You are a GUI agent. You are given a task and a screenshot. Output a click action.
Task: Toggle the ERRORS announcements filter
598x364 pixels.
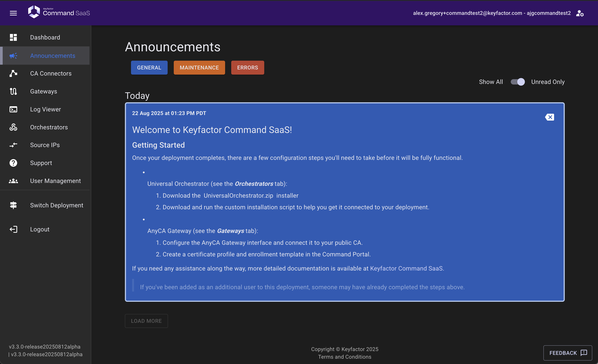pos(247,68)
